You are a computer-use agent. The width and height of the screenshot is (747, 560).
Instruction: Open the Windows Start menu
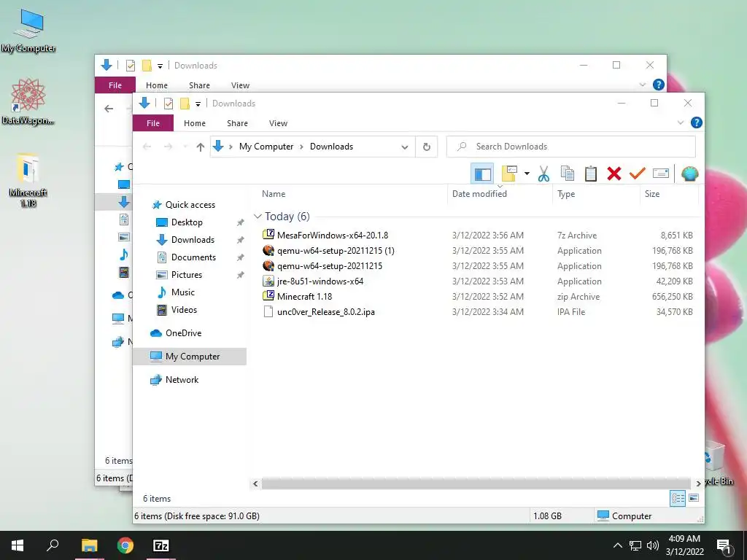tap(18, 545)
